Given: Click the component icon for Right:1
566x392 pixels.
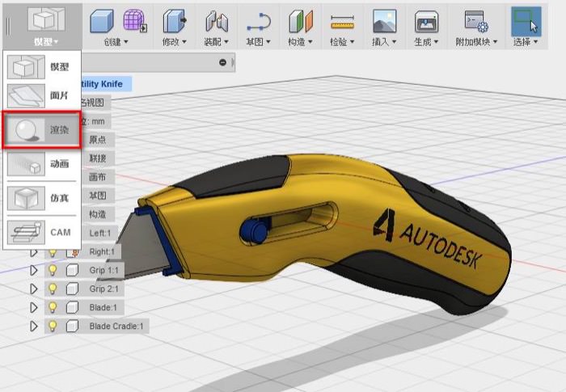Looking at the screenshot, I should click(x=74, y=253).
